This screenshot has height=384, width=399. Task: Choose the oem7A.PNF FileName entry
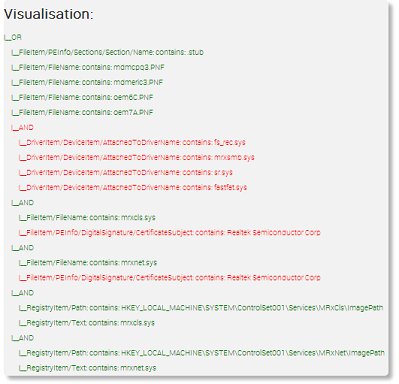coord(82,112)
